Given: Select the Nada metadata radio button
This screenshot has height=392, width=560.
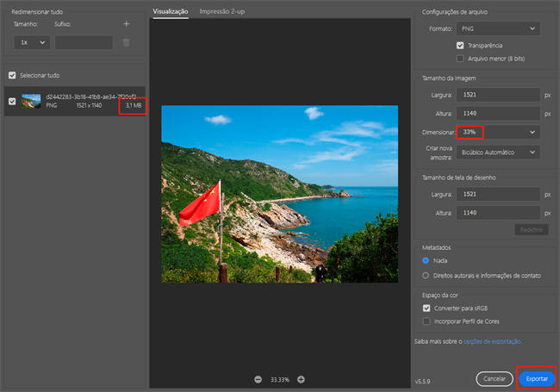Looking at the screenshot, I should (x=426, y=261).
